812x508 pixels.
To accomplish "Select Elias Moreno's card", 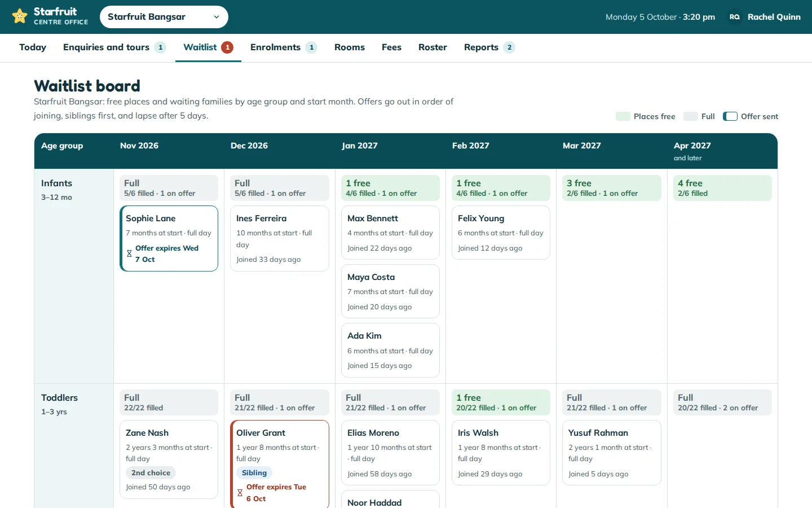I will click(x=390, y=453).
